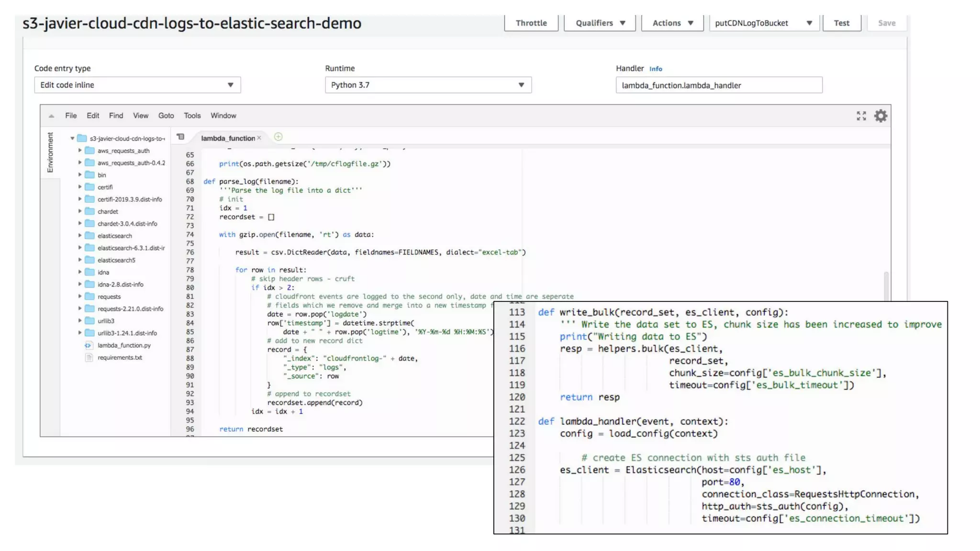
Task: Open the Tools menu
Action: [192, 116]
